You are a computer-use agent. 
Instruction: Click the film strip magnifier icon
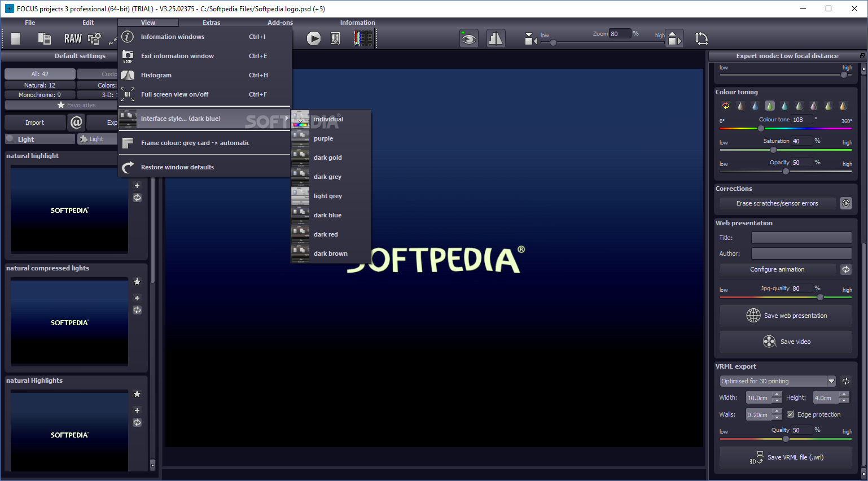[335, 38]
